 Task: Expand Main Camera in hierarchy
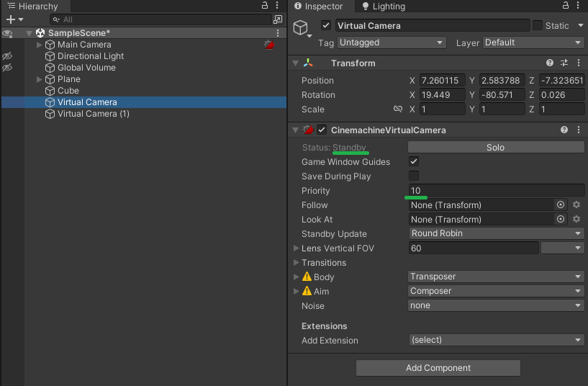39,45
